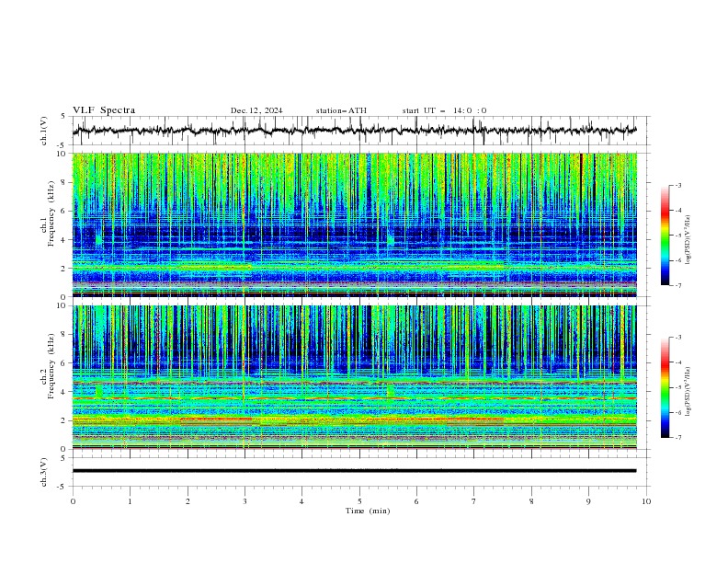
Task: Click the "-3" tick on the ch.1 colorbar
Action: click(678, 185)
